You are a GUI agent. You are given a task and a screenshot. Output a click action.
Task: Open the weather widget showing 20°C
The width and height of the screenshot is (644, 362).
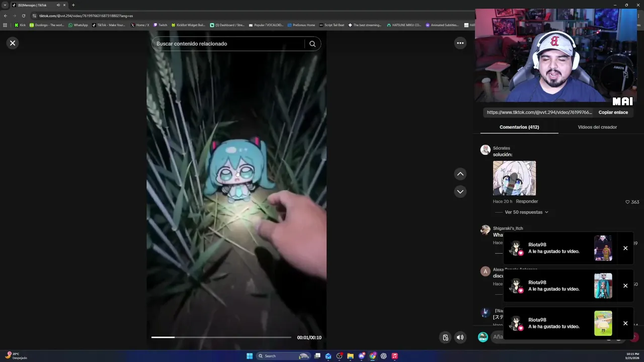point(15,356)
